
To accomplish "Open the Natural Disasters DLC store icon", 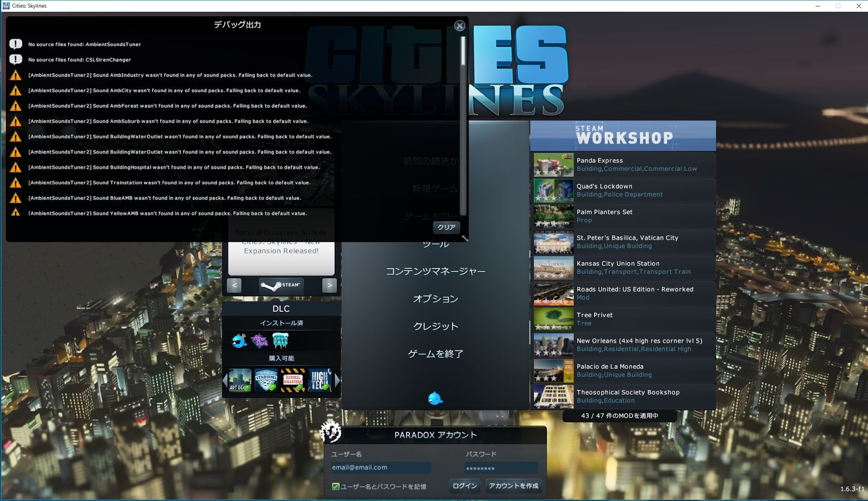I will coord(293,380).
